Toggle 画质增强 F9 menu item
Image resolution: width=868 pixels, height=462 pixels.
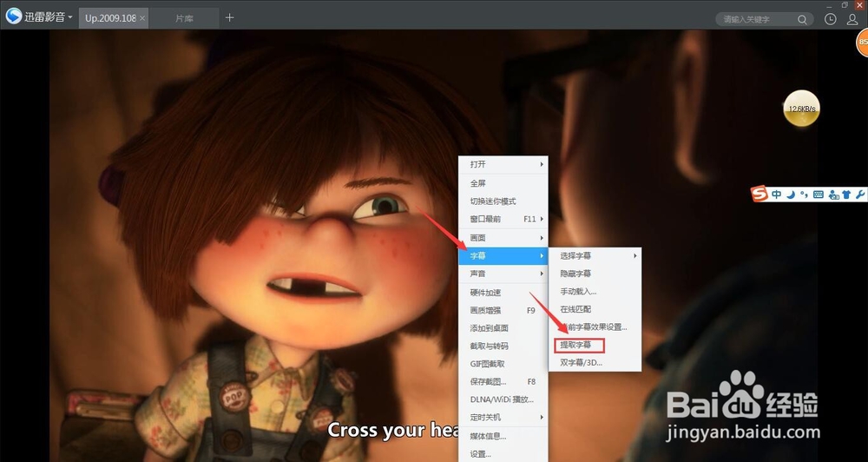coord(503,310)
